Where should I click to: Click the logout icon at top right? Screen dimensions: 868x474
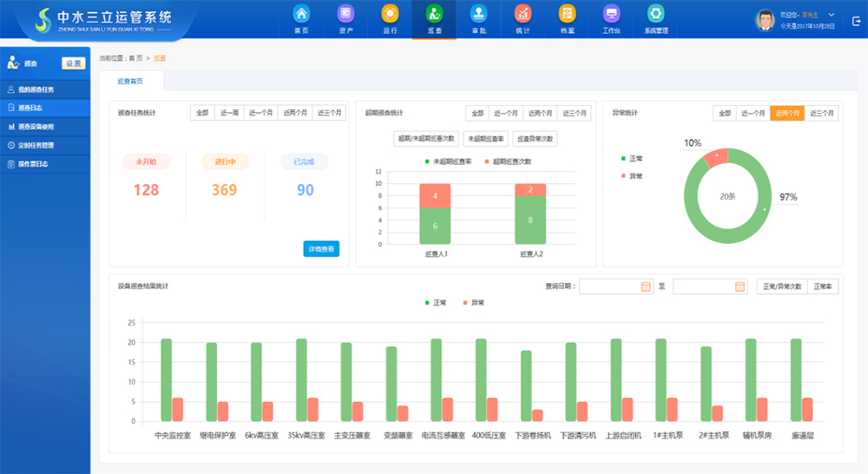point(856,20)
